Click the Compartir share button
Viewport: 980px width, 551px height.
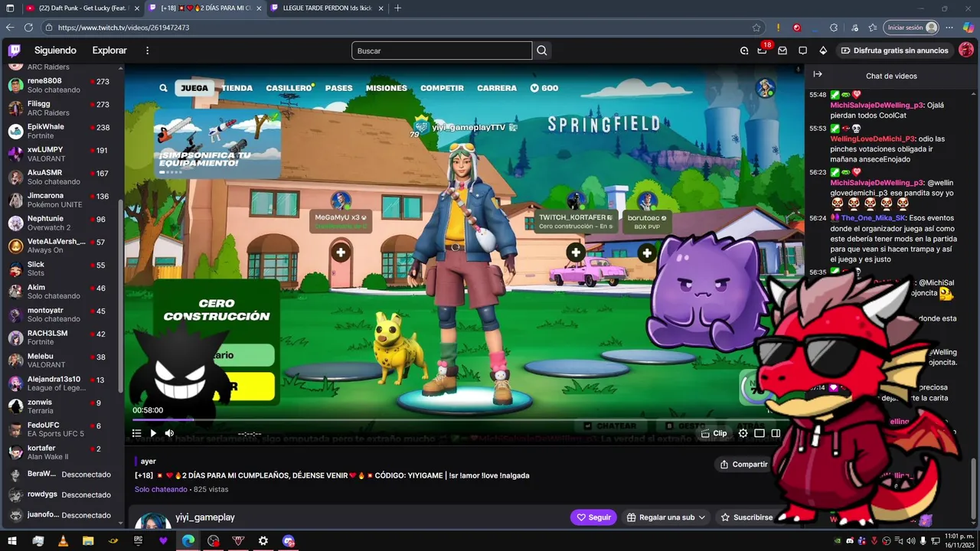743,464
